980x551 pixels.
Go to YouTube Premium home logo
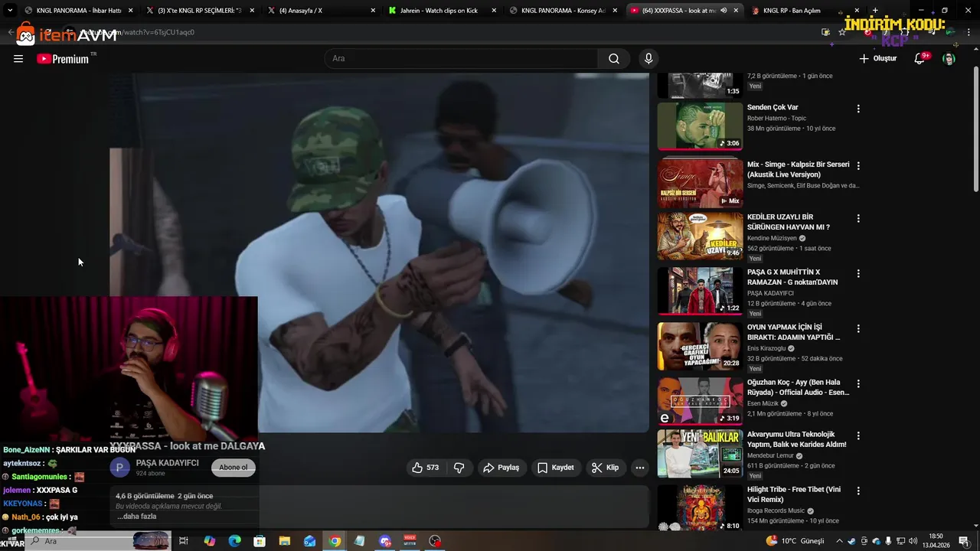pyautogui.click(x=64, y=59)
